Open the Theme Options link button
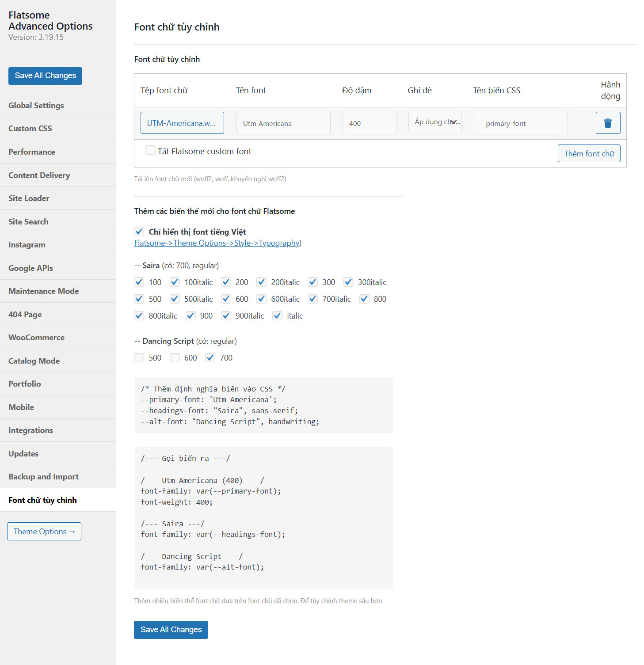Image resolution: width=644 pixels, height=665 pixels. point(44,531)
